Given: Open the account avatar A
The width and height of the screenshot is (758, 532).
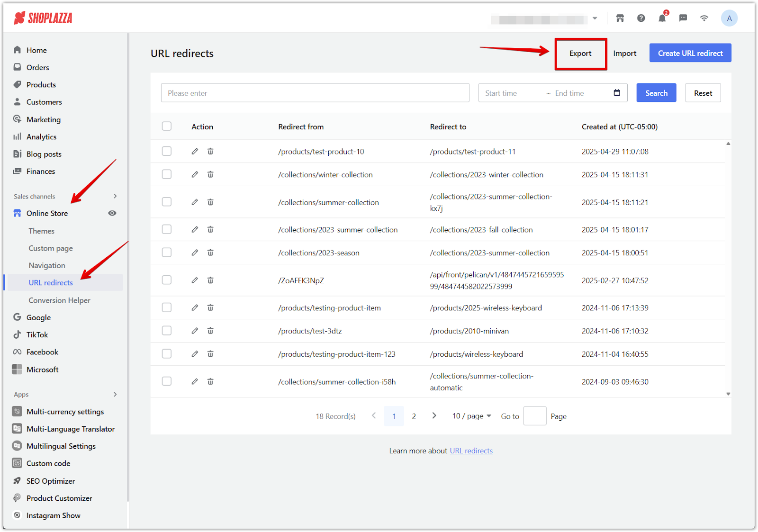Looking at the screenshot, I should point(729,18).
